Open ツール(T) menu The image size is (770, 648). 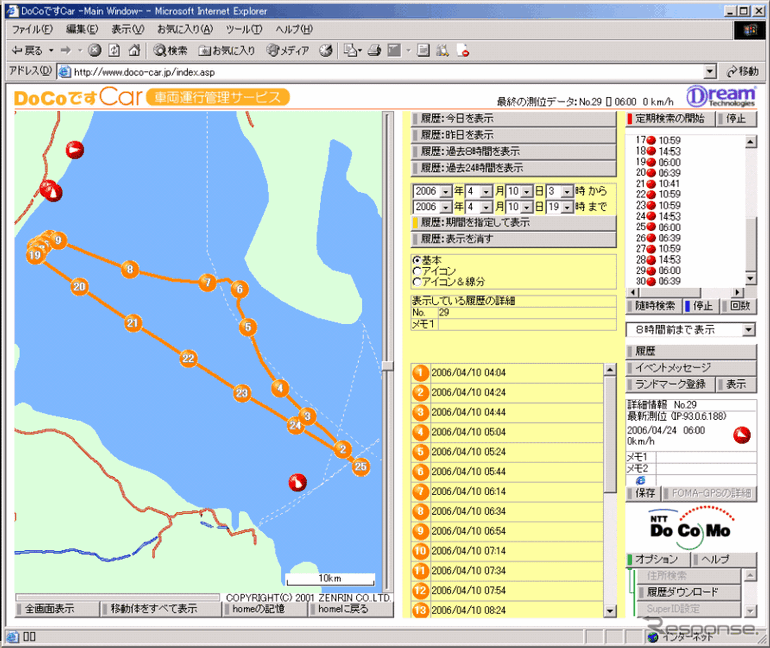[244, 29]
